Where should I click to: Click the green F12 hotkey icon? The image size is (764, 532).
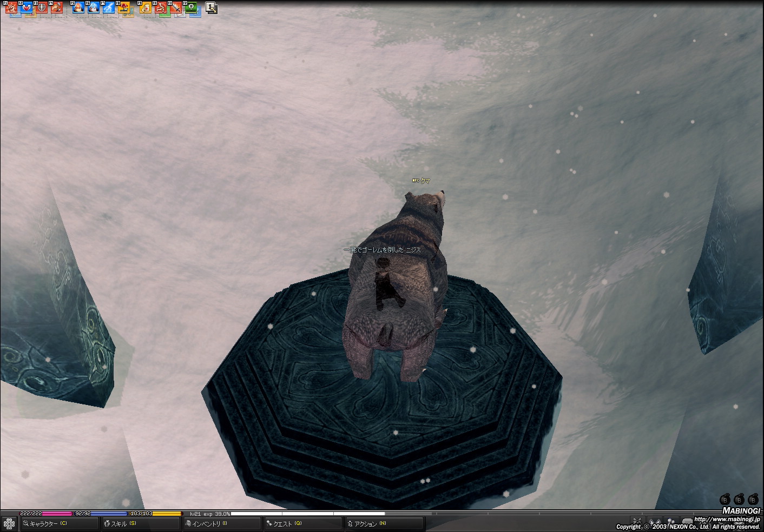click(192, 8)
